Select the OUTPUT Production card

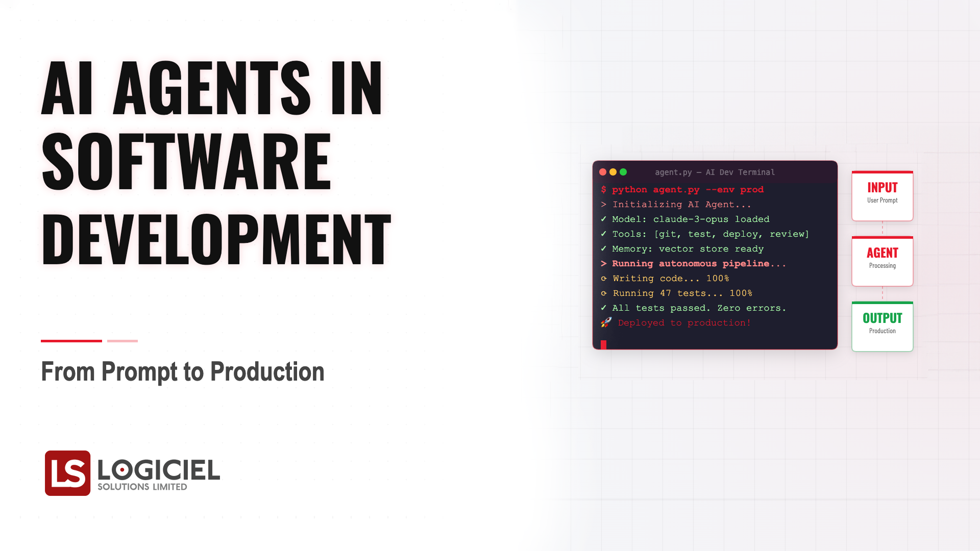click(882, 327)
